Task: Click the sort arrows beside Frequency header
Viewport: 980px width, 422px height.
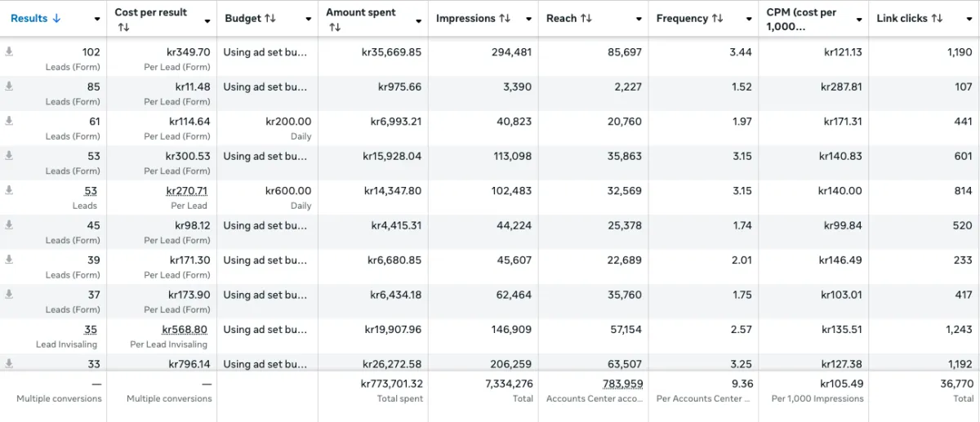Action: coord(717,19)
